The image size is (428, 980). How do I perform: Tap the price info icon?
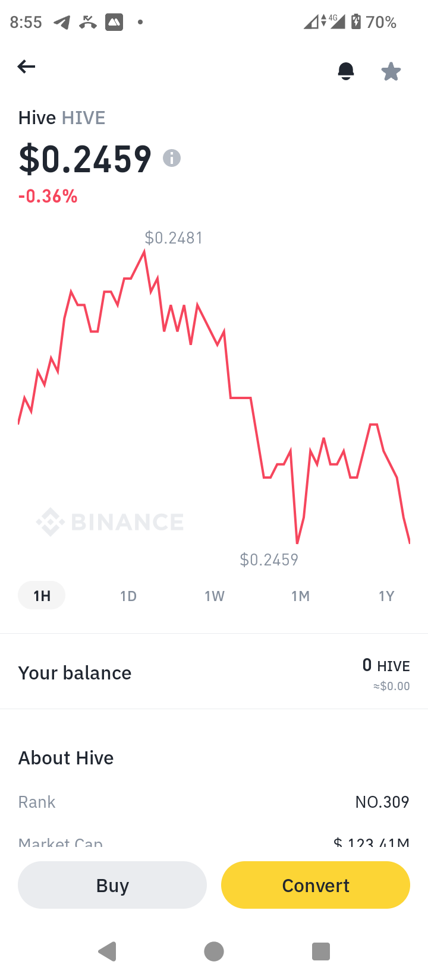tap(172, 158)
